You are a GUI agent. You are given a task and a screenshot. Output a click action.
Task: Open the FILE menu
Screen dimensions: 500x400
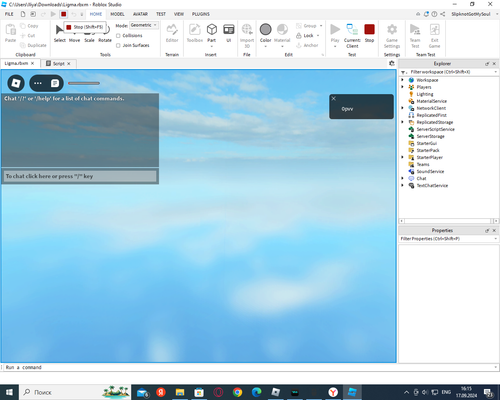click(9, 14)
